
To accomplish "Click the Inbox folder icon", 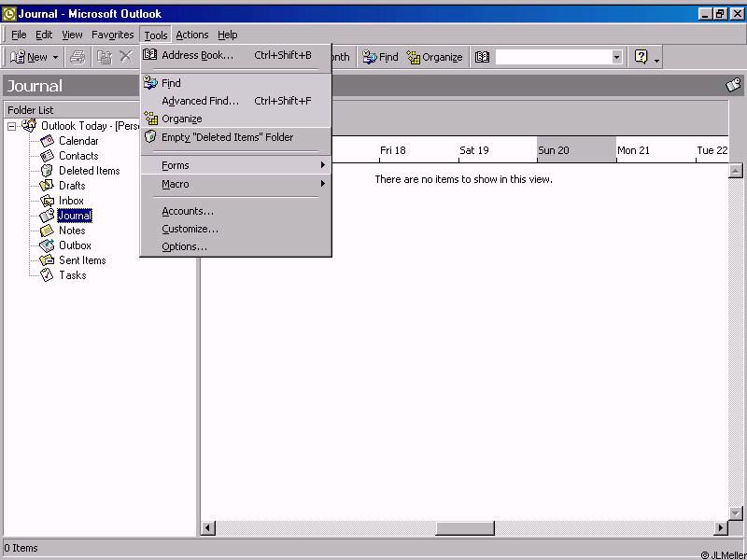I will (x=48, y=201).
